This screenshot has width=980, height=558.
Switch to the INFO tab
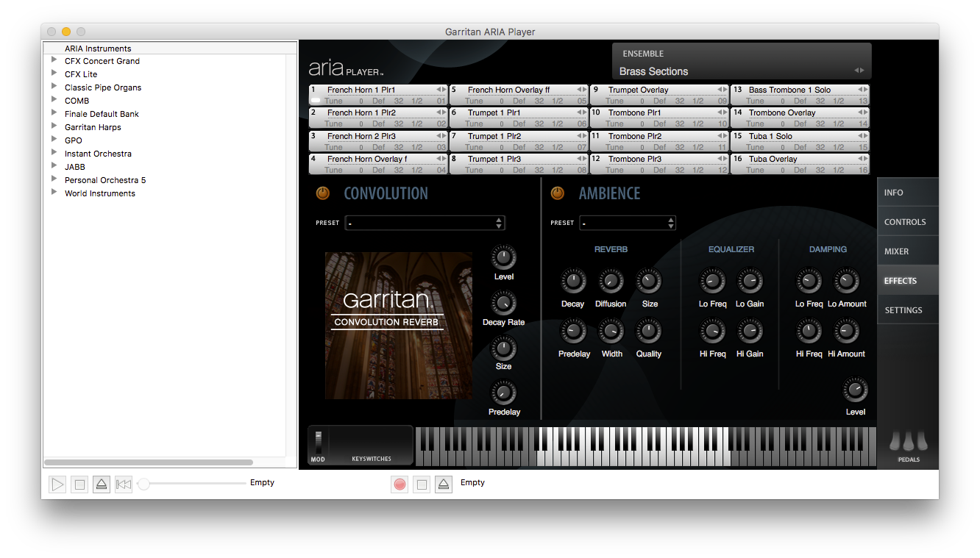pyautogui.click(x=908, y=193)
